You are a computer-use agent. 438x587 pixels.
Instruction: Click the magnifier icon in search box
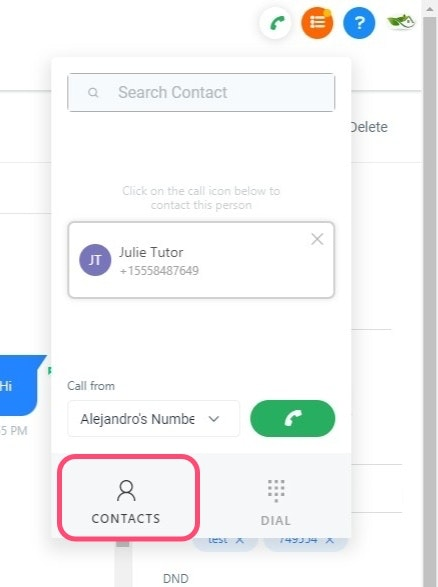click(x=93, y=92)
